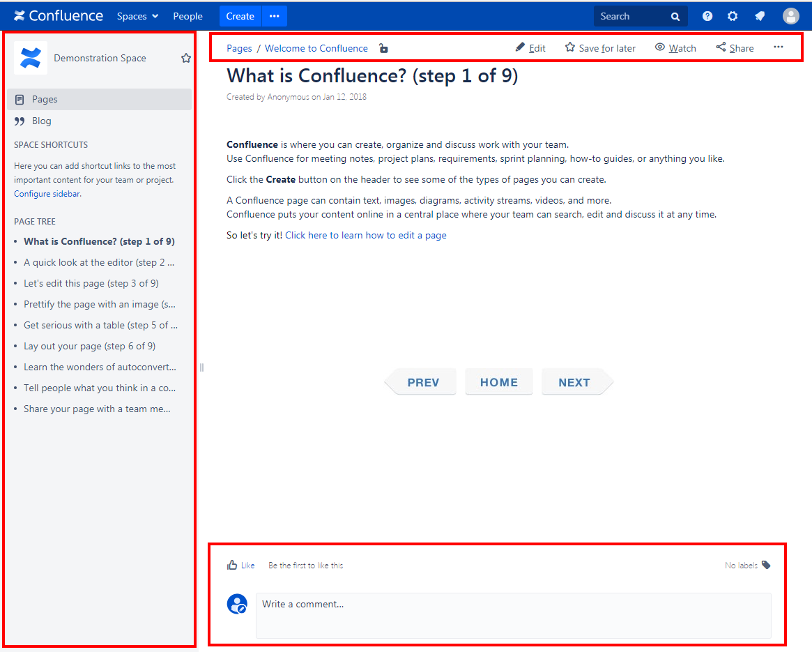The height and width of the screenshot is (652, 812).
Task: Click the commenter avatar icon
Action: pos(237,604)
